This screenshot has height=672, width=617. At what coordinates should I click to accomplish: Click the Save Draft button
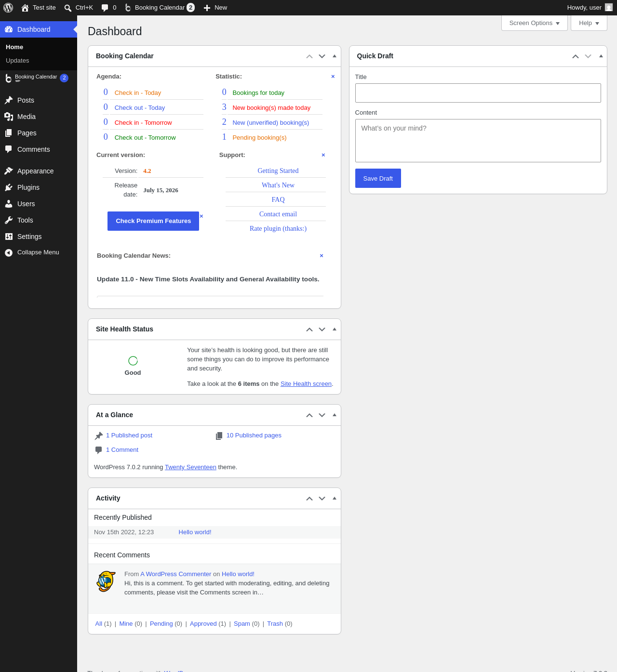(x=378, y=178)
